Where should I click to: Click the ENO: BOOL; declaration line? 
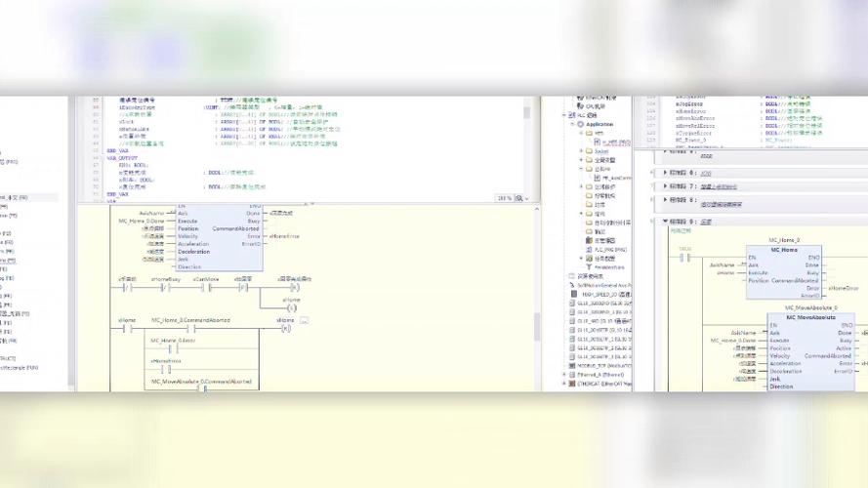point(134,165)
